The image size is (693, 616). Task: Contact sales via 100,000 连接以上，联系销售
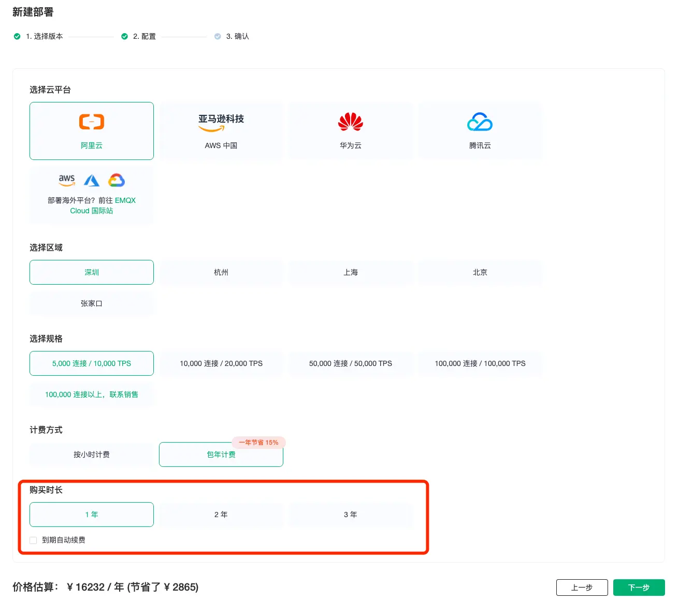pyautogui.click(x=91, y=394)
